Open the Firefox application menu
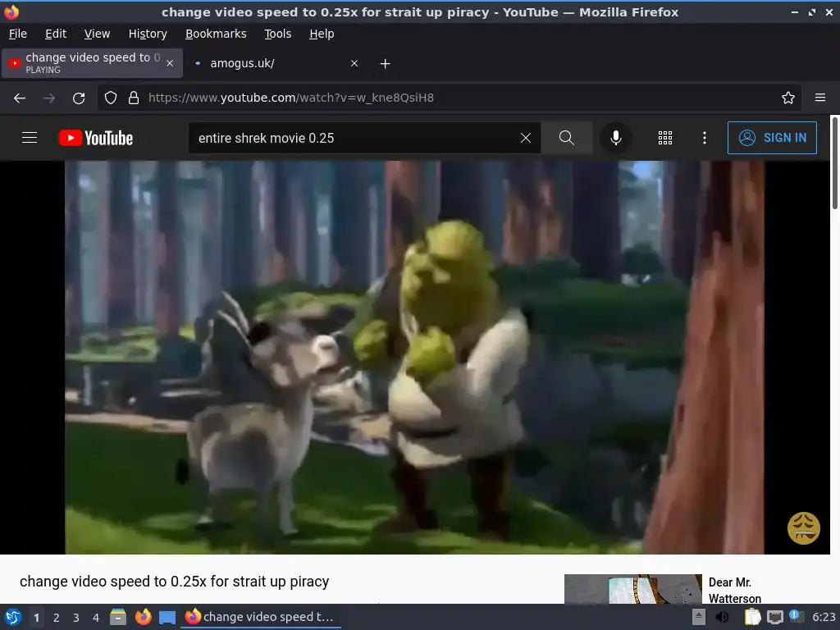840x630 pixels. tap(820, 98)
